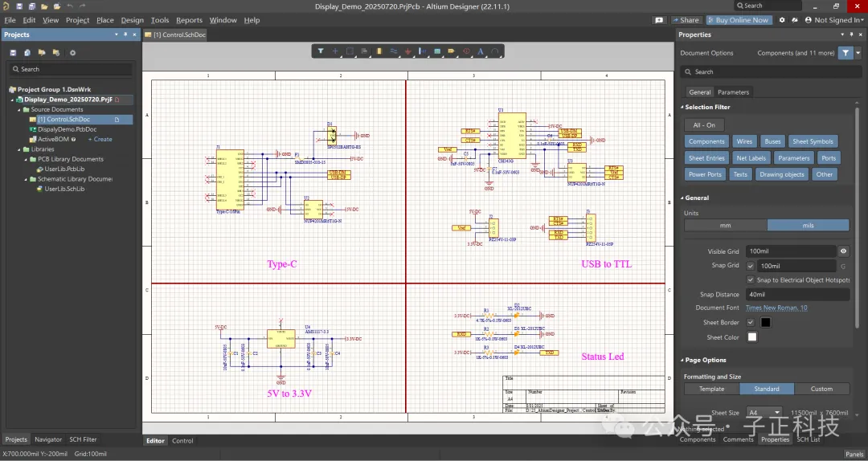868x461 pixels.
Task: Open dropdown arrow beside Properties filter button
Action: tap(858, 52)
